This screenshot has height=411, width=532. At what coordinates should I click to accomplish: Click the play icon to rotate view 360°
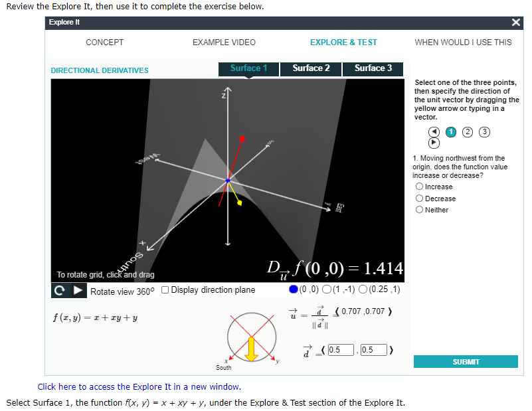[76, 290]
